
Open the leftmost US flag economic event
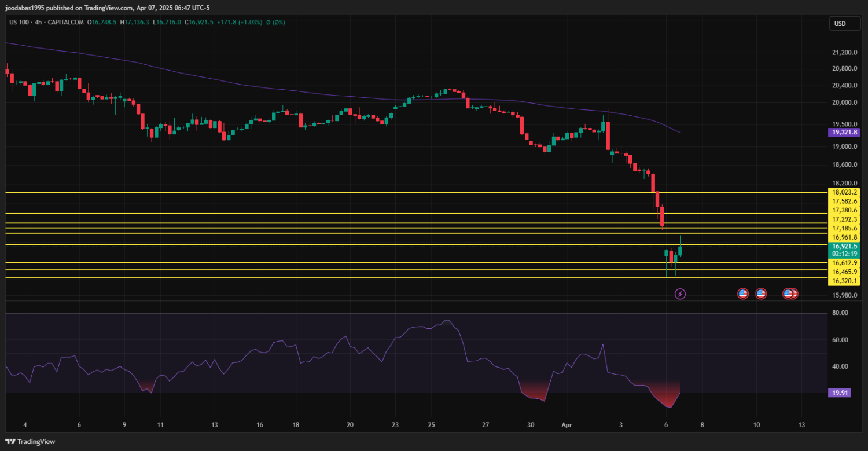pyautogui.click(x=743, y=294)
